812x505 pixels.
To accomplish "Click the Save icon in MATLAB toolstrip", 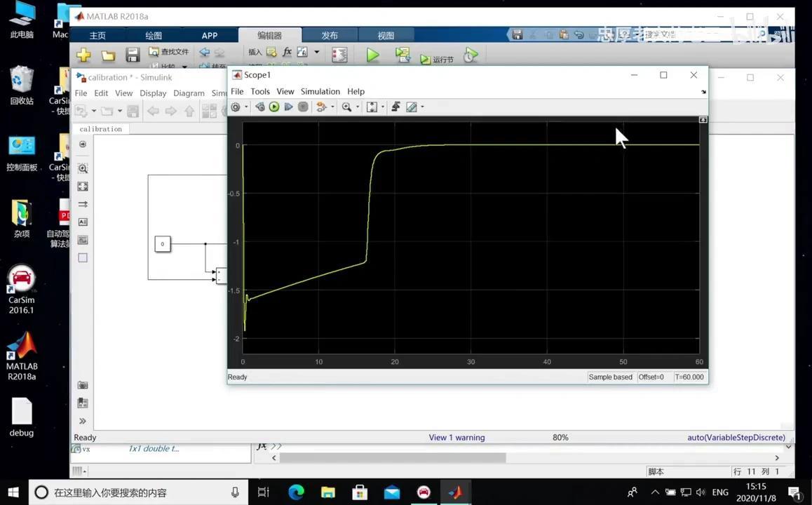I will (x=133, y=55).
